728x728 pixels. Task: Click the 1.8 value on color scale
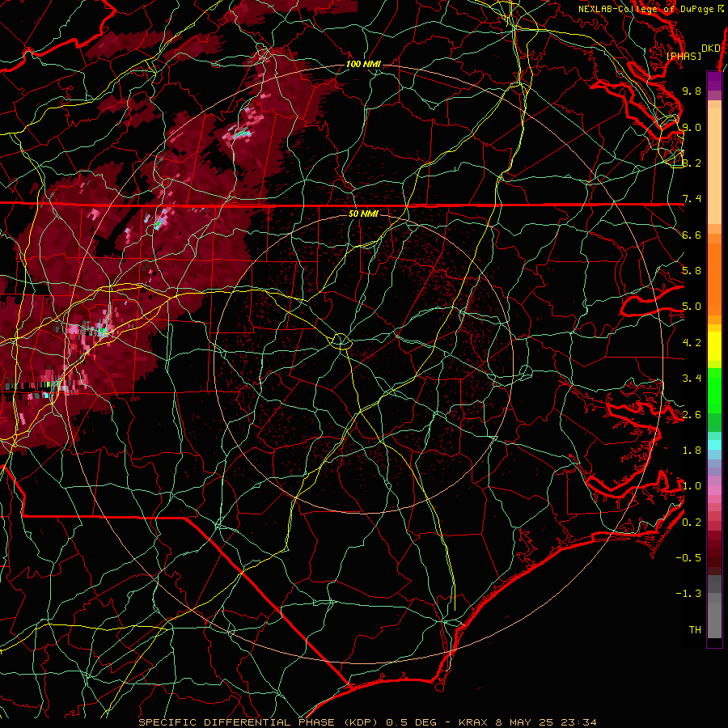tap(692, 451)
